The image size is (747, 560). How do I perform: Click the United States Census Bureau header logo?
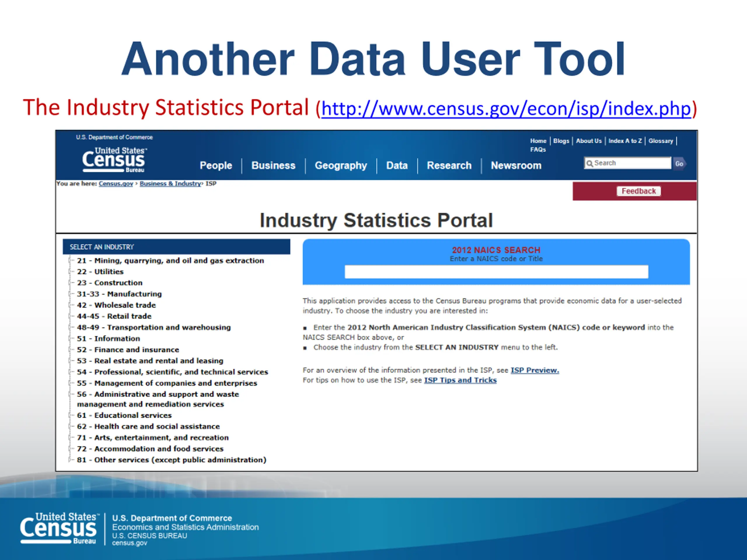[114, 160]
